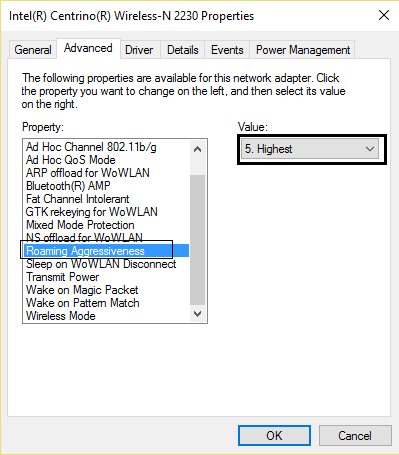399x455 pixels.
Task: Select Fat Channel Intolerant property
Action: coord(78,199)
